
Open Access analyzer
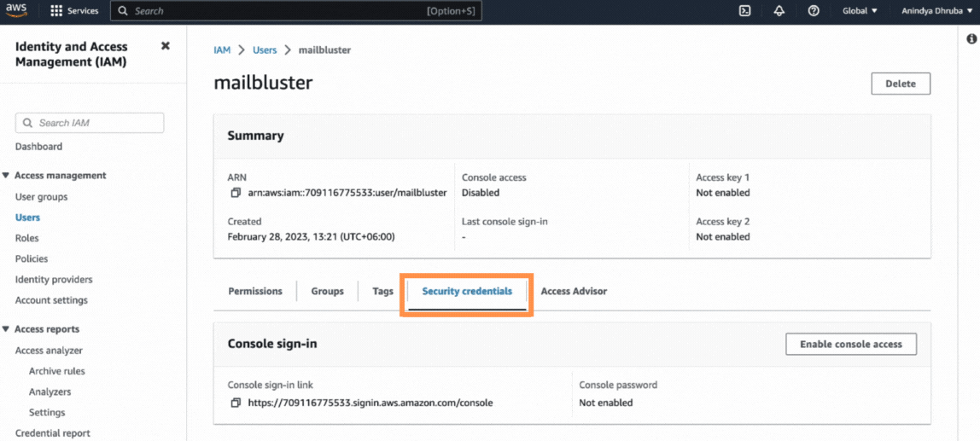[49, 351]
